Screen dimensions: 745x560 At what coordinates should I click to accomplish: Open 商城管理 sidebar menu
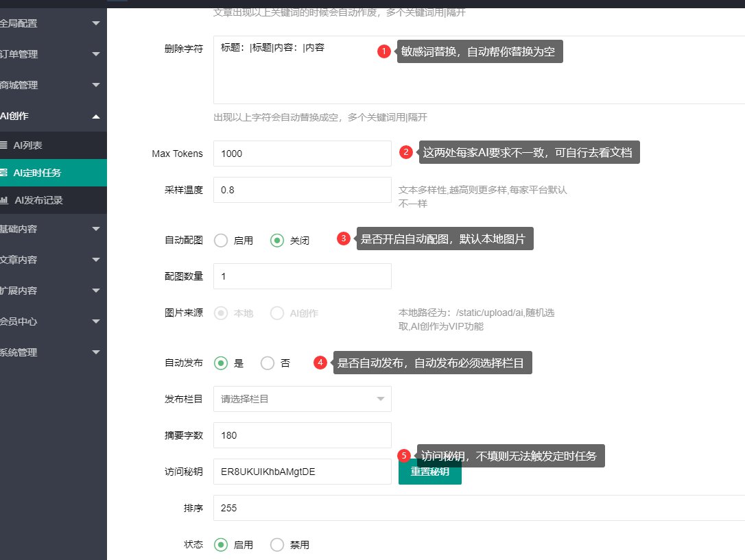point(54,85)
